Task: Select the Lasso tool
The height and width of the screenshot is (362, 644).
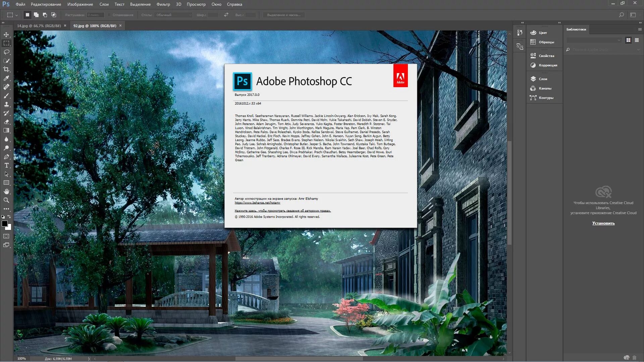Action: pyautogui.click(x=6, y=52)
